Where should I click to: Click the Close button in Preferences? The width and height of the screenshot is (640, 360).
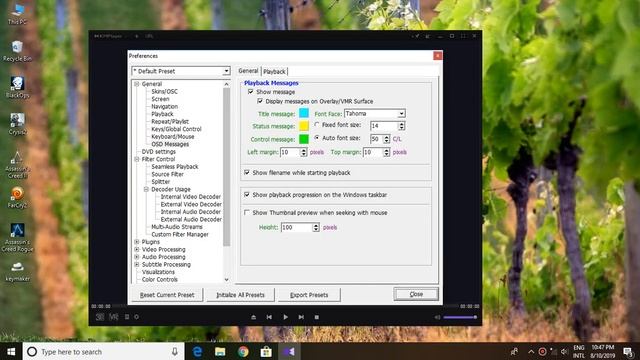[416, 294]
